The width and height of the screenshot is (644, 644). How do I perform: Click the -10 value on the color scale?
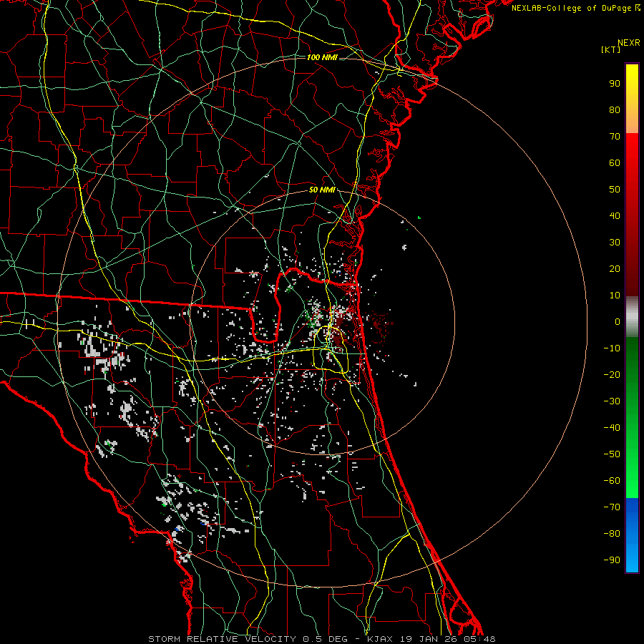point(612,348)
